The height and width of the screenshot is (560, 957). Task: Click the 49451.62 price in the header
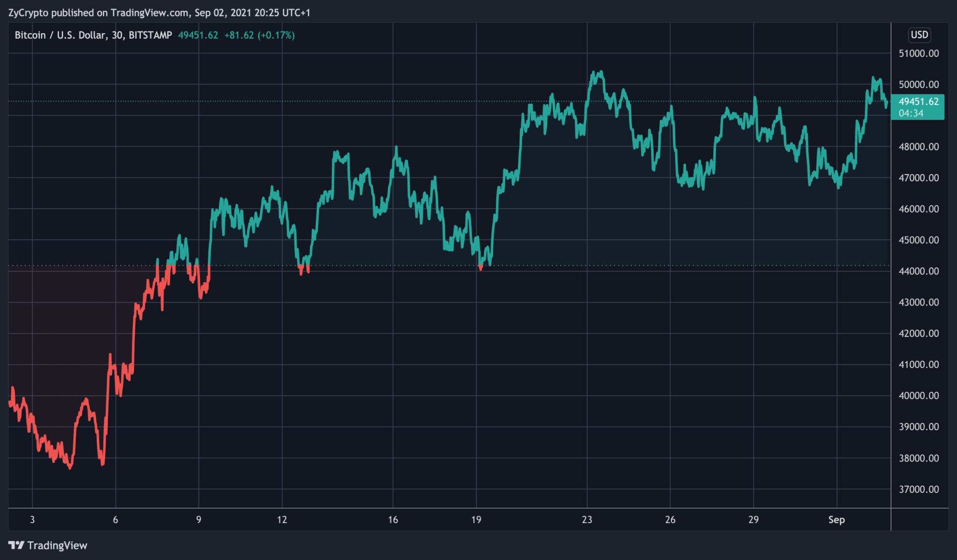pos(198,35)
